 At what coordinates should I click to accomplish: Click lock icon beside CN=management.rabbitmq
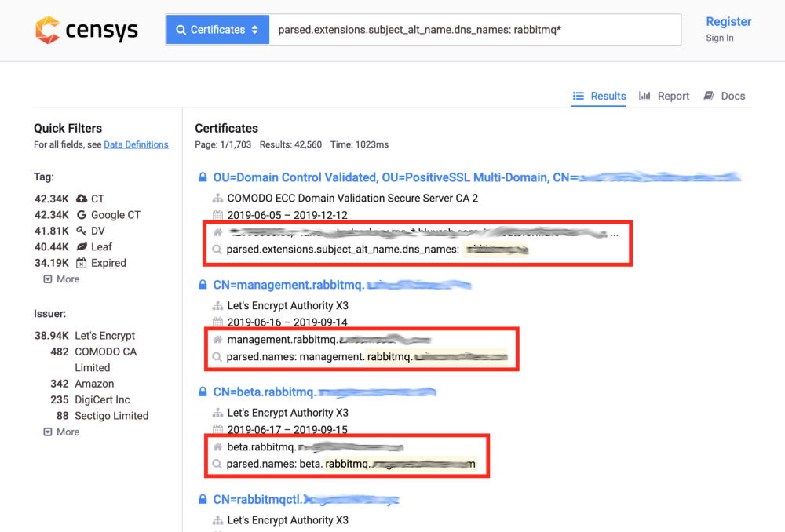[203, 285]
